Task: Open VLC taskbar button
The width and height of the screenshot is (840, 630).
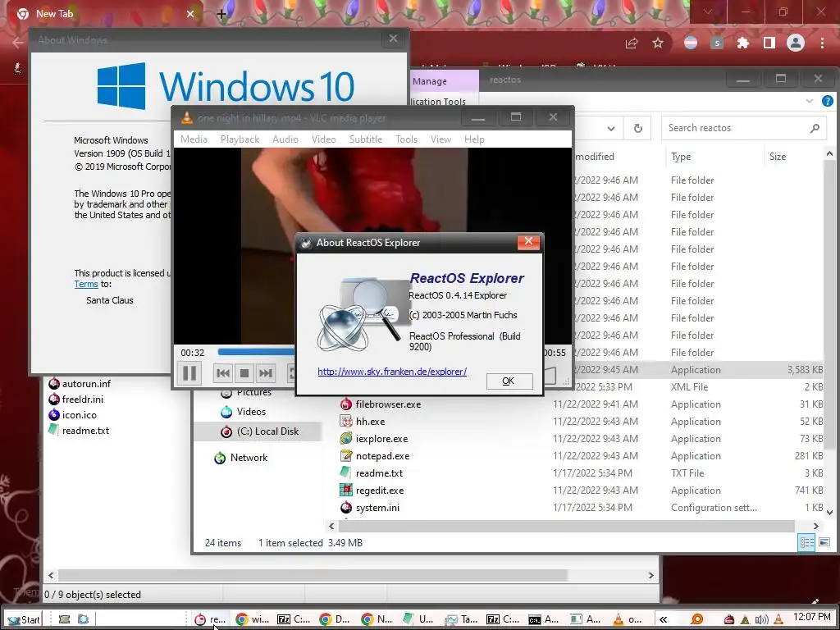Action: [x=628, y=619]
